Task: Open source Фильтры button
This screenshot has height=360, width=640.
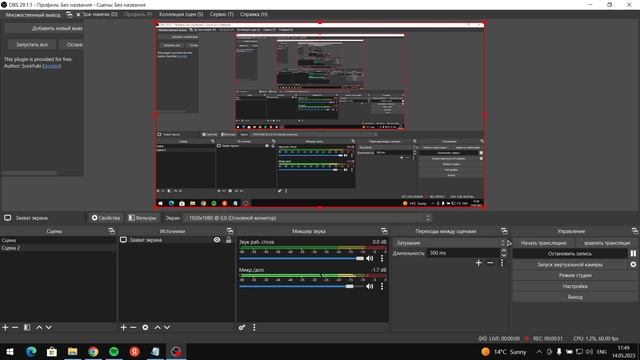Action: tap(142, 218)
